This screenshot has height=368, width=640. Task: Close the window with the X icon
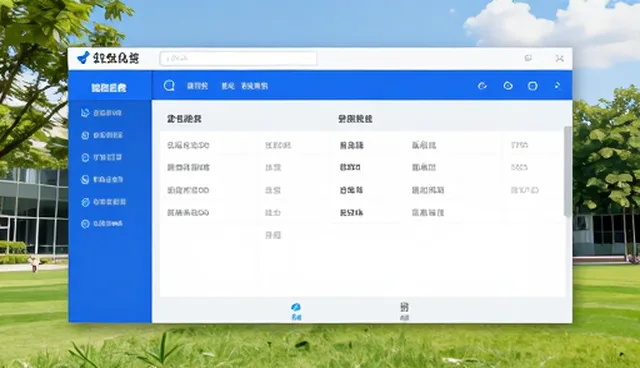point(560,58)
